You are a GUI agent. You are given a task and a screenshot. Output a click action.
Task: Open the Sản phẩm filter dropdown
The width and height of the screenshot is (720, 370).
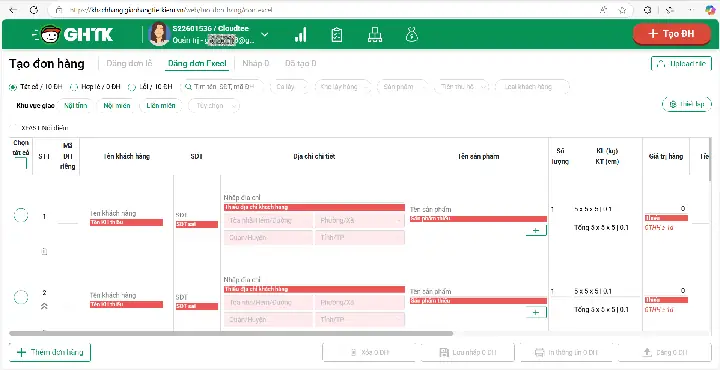coord(402,87)
